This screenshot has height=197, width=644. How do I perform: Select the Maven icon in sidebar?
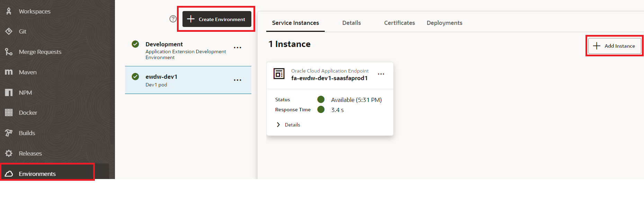(9, 72)
